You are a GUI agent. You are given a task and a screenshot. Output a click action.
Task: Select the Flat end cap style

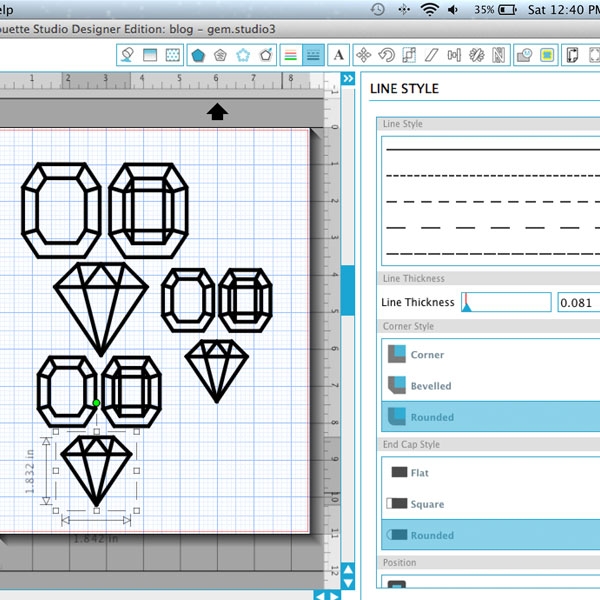point(491,473)
